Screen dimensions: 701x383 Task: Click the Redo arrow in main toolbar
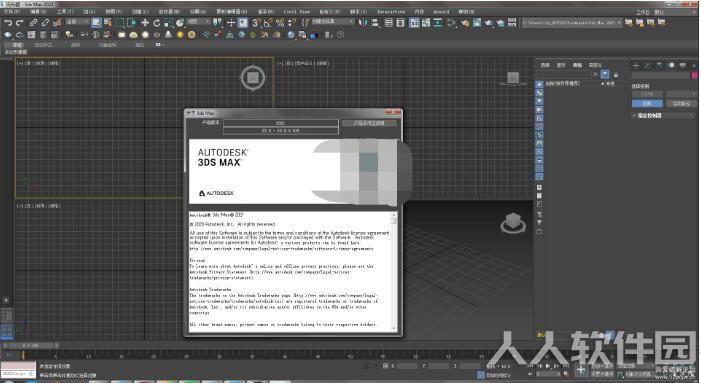click(19, 23)
